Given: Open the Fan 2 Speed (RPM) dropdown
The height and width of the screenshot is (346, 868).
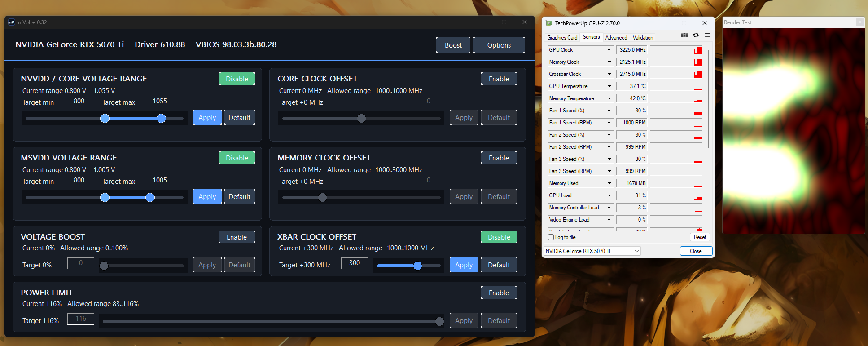Looking at the screenshot, I should pos(609,147).
